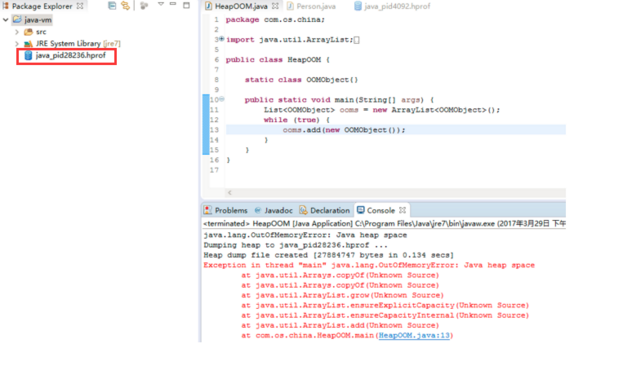
Task: Click folded imports placeholder box on line 3
Action: click(356, 40)
